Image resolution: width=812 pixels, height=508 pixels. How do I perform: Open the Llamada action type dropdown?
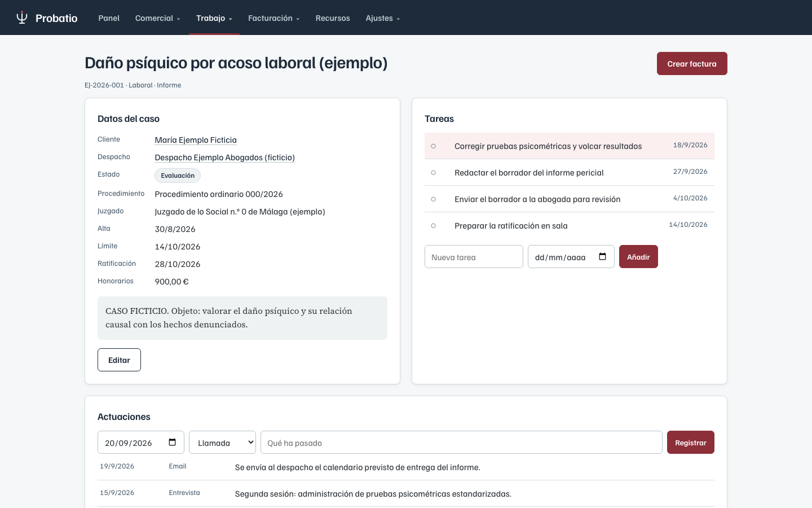click(x=222, y=443)
